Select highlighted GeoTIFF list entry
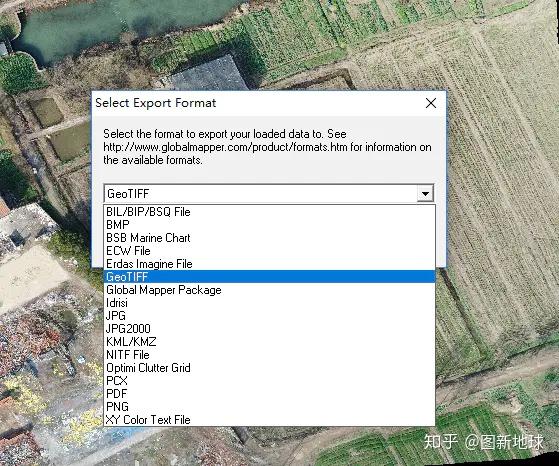Screen dimensions: 559x466 click(270, 277)
